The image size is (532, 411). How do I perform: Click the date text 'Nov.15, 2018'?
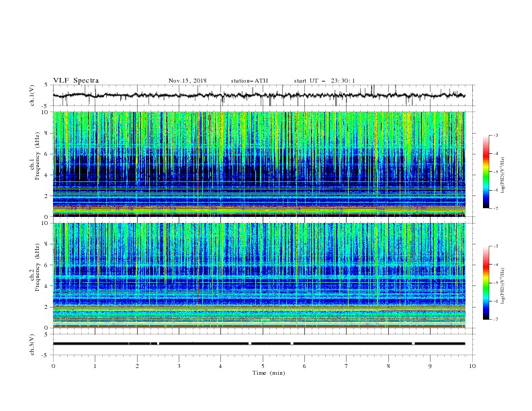187,81
